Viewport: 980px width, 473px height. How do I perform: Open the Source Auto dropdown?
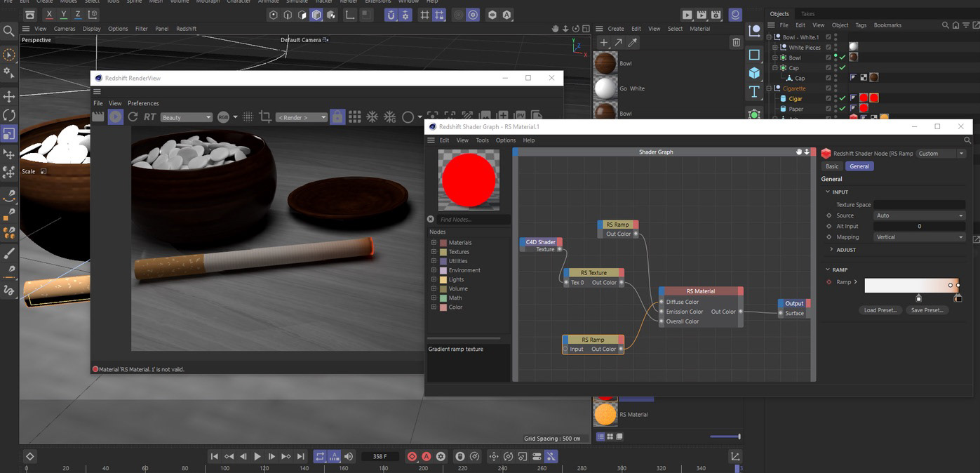(x=919, y=215)
